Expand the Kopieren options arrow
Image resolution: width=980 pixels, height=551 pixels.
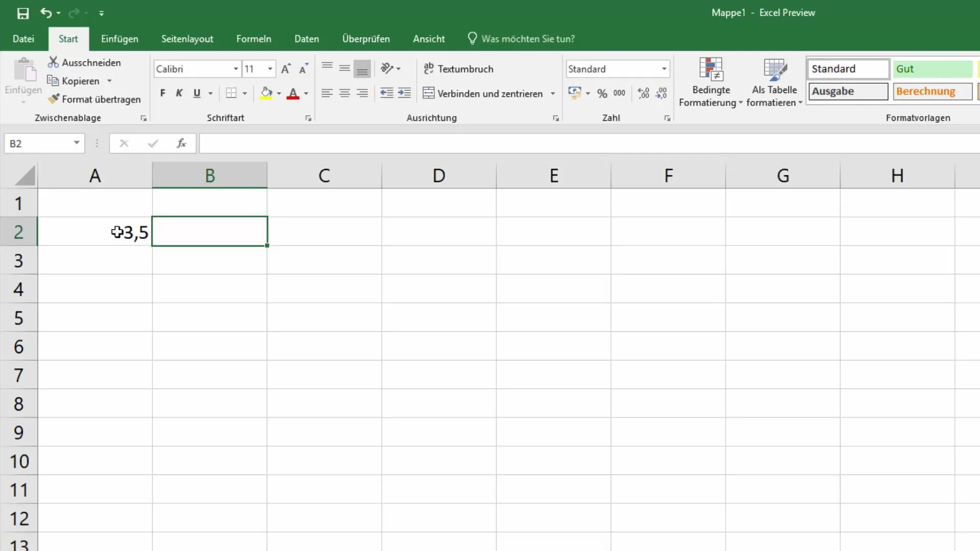point(109,81)
